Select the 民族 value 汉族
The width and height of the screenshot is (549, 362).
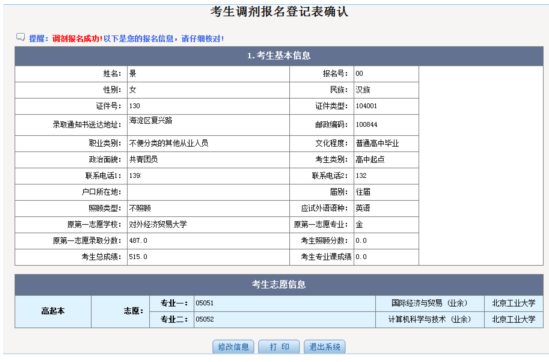363,90
